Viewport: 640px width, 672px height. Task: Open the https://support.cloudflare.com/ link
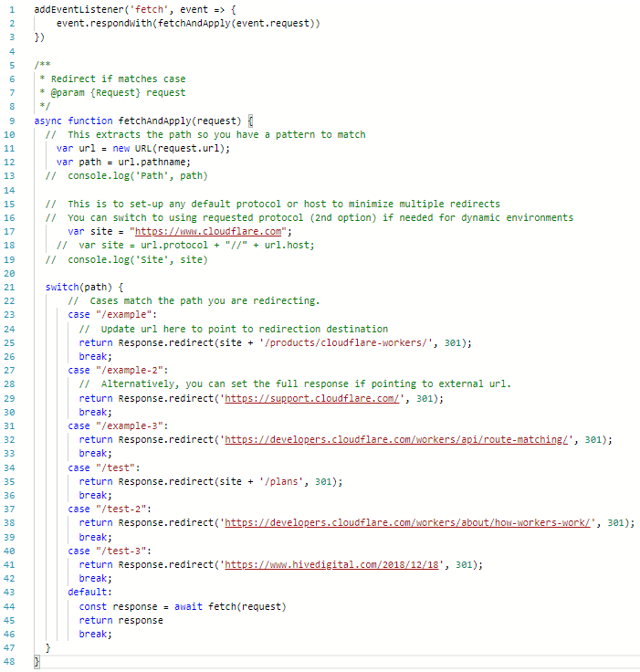point(311,399)
